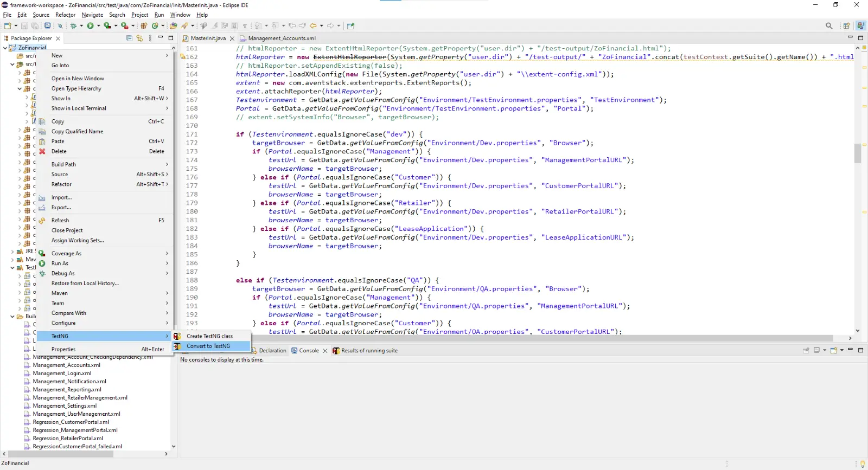868x470 pixels.
Task: Select Convert to TestNG in submenu
Action: 212,346
